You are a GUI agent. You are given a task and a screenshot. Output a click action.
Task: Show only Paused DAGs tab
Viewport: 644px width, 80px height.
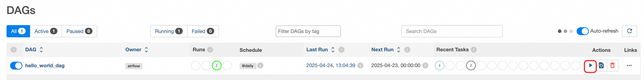pos(79,31)
